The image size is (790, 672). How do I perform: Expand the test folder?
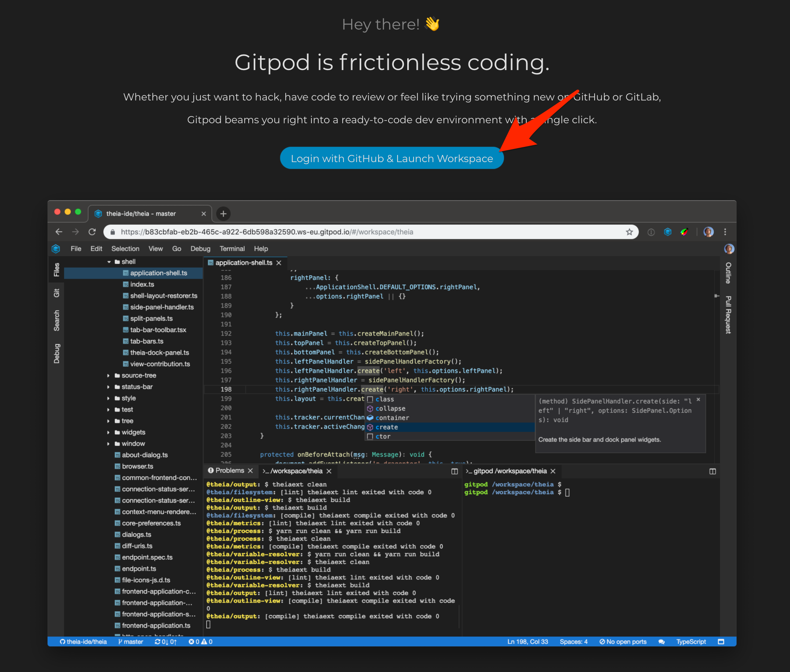108,409
